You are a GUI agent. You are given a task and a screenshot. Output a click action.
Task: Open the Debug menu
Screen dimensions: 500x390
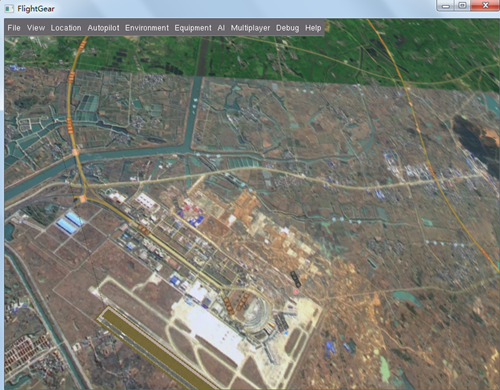click(x=287, y=28)
